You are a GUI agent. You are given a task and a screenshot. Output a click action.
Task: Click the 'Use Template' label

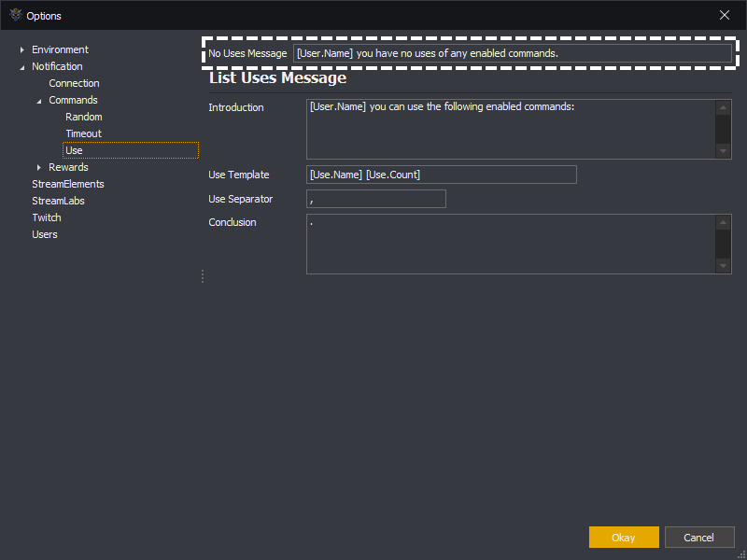[x=239, y=175]
